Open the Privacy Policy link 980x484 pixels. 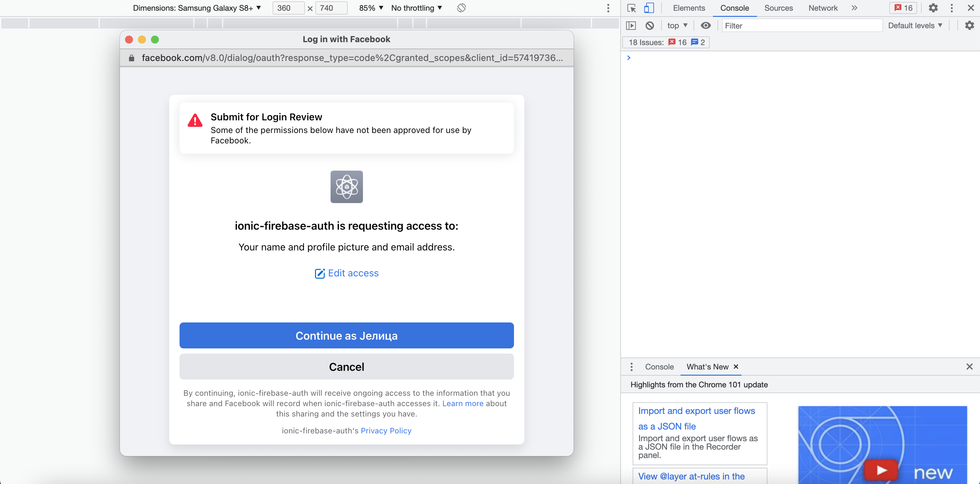(386, 431)
